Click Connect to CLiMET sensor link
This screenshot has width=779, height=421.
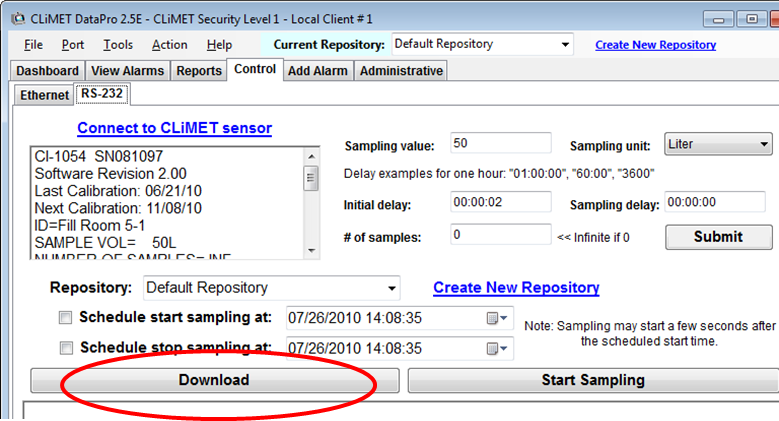click(x=174, y=128)
